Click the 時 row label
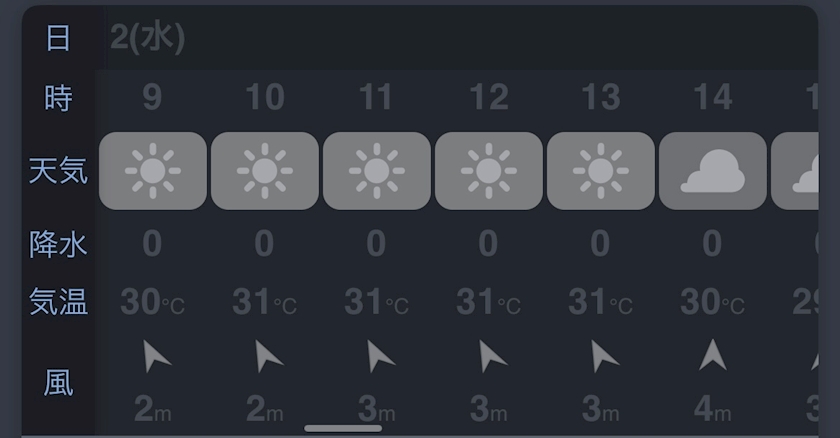The height and width of the screenshot is (438, 840). [58, 98]
